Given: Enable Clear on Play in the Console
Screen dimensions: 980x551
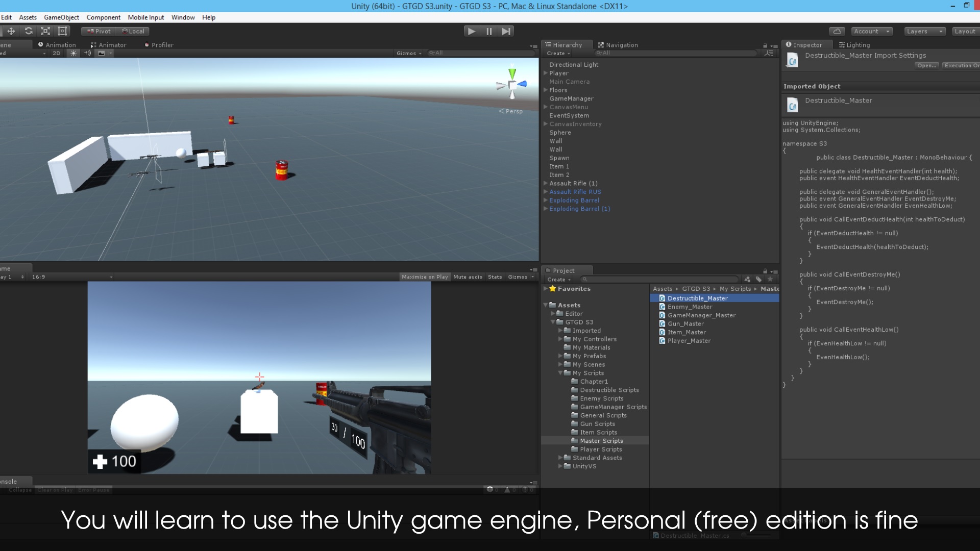Looking at the screenshot, I should (55, 489).
